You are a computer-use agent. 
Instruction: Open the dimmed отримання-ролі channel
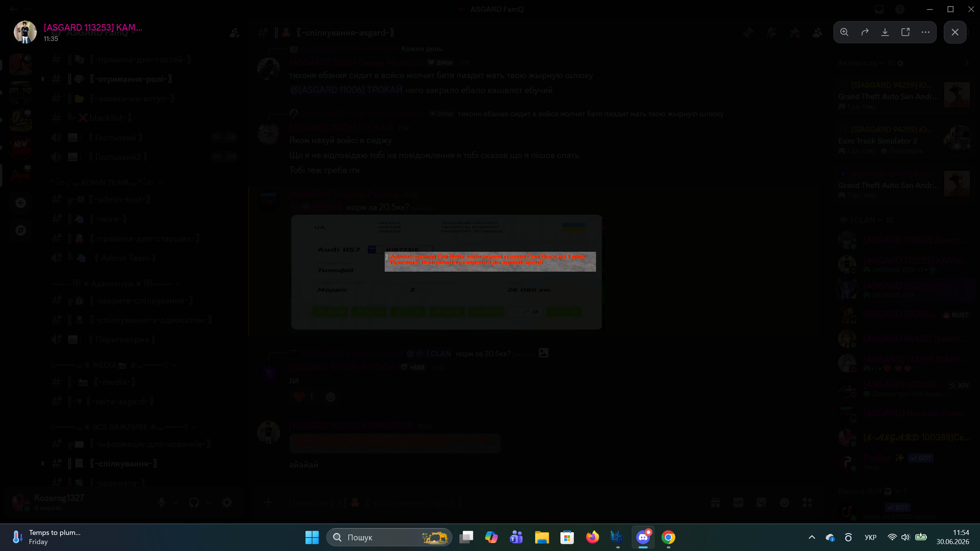click(x=144, y=79)
